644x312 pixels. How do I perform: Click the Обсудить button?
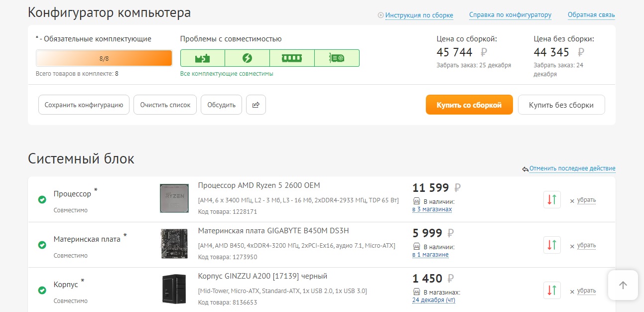pyautogui.click(x=221, y=105)
